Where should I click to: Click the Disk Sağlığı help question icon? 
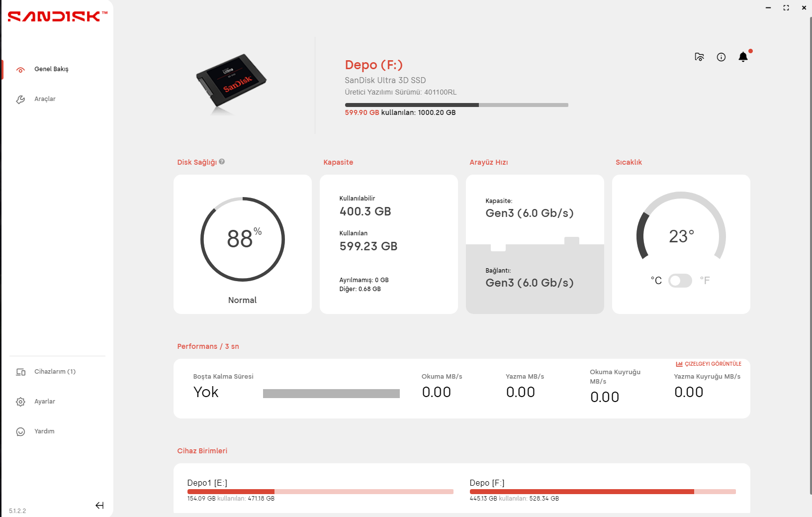(222, 162)
